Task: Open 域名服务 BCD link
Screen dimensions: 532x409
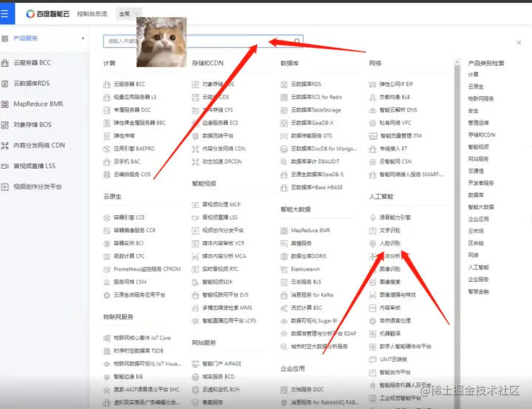Action: [219, 376]
